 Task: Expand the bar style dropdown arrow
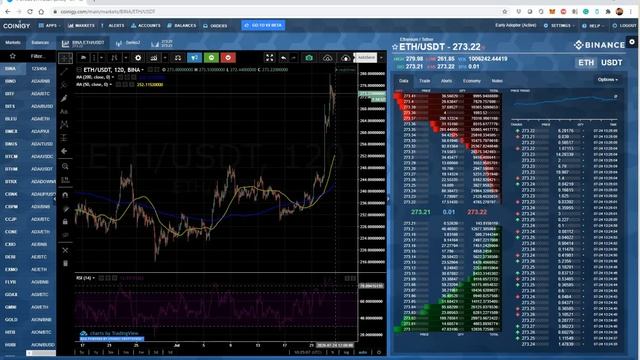(125, 58)
